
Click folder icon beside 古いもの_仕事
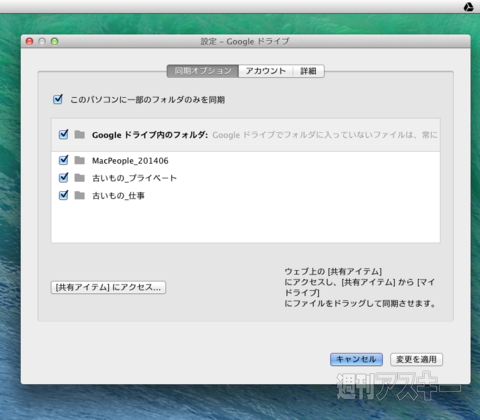point(79,195)
